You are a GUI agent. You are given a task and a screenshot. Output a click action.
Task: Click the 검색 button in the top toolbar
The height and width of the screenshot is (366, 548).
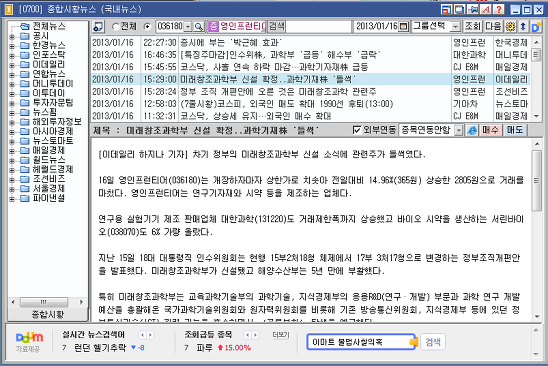[276, 27]
